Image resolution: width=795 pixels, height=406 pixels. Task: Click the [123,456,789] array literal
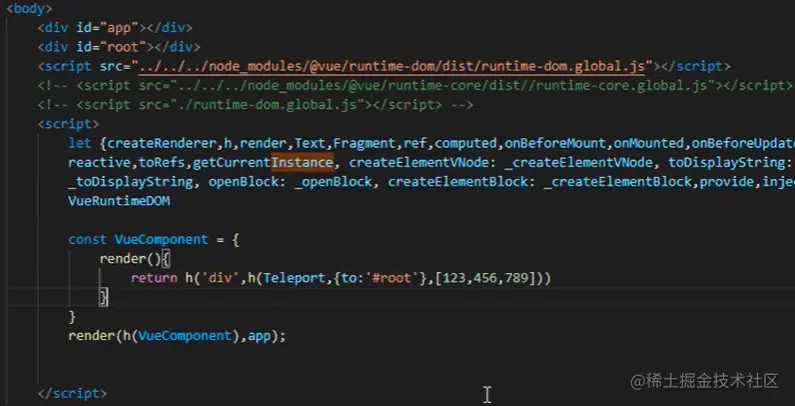[x=485, y=278]
